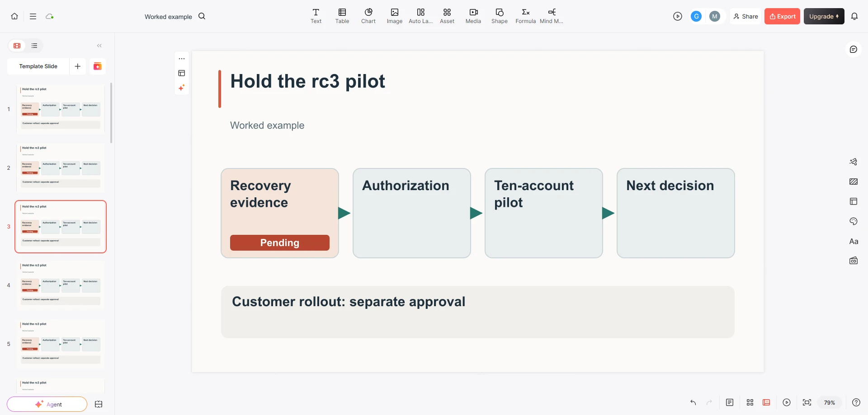Add a new slide with plus button
Screen dimensions: 868x415
click(x=78, y=66)
